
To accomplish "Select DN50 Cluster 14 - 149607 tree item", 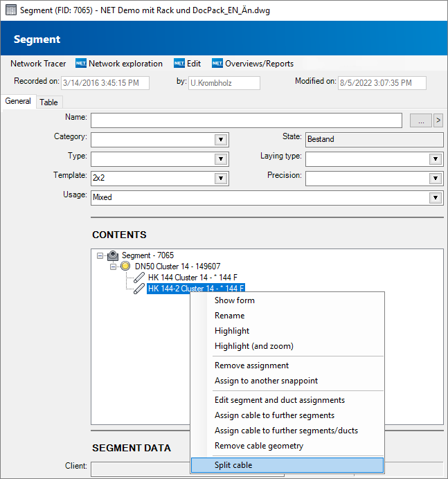I will click(x=177, y=266).
